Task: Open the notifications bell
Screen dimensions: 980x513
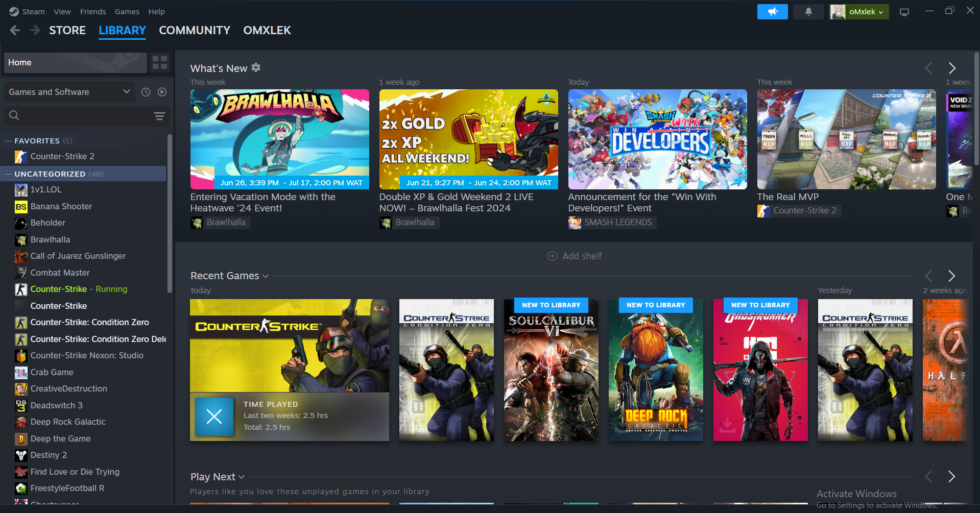Action: pos(808,12)
